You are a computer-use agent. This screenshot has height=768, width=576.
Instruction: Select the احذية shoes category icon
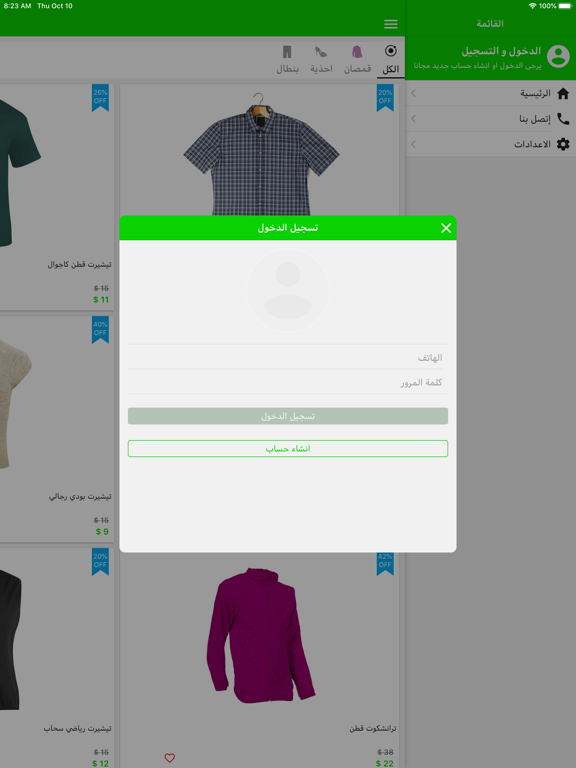tap(321, 51)
